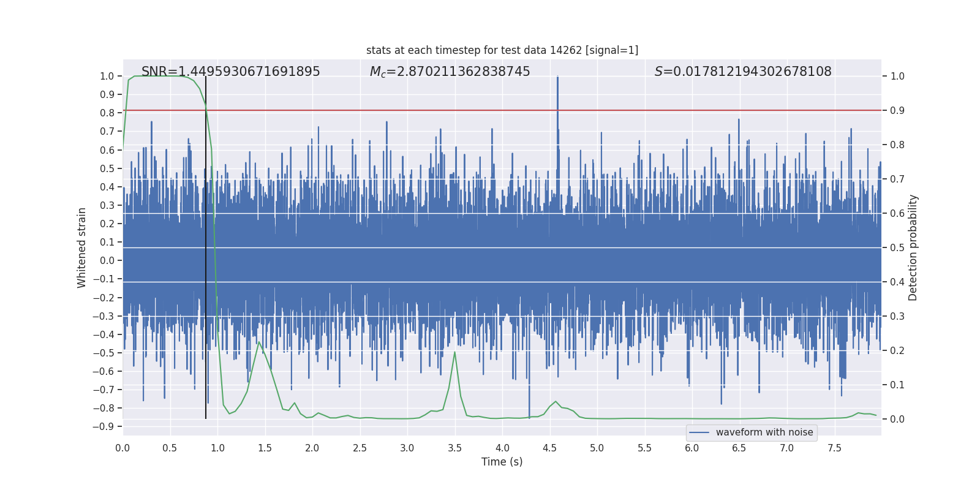Viewport: 980px width, 490px height.
Task: Click the 4.0 tick on the Time axis
Action: (x=502, y=448)
